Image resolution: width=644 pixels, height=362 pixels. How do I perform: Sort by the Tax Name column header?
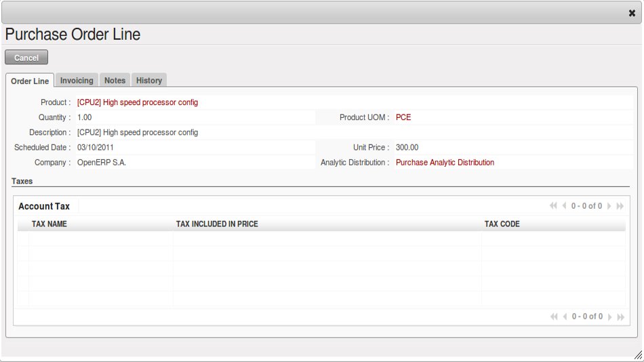point(49,224)
